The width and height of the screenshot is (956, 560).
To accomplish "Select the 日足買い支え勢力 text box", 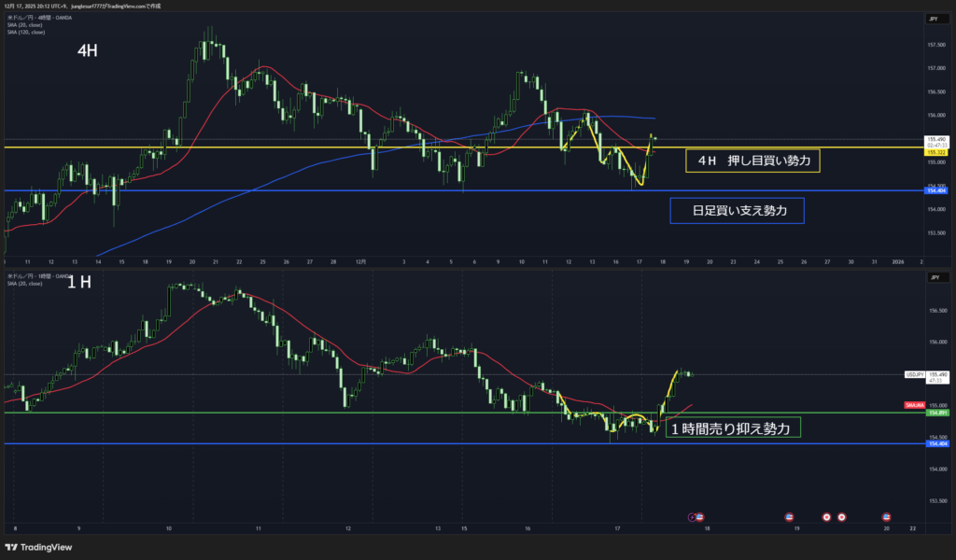I will [738, 212].
